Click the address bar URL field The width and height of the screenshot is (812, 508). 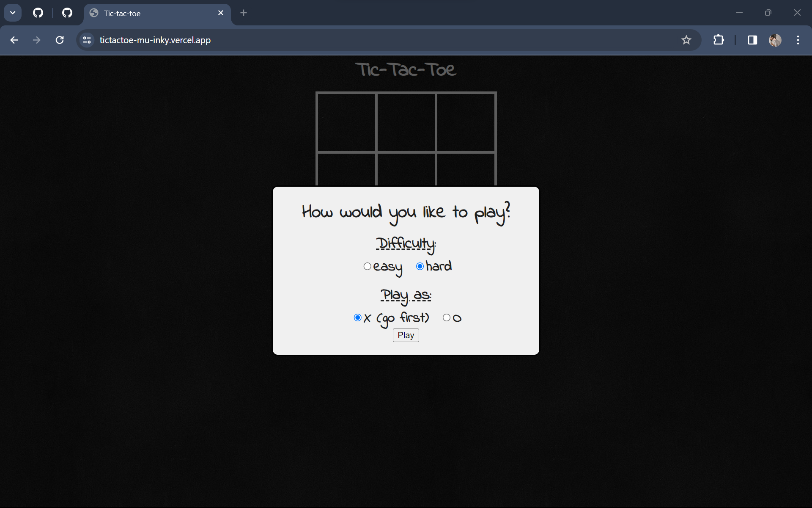click(338, 40)
